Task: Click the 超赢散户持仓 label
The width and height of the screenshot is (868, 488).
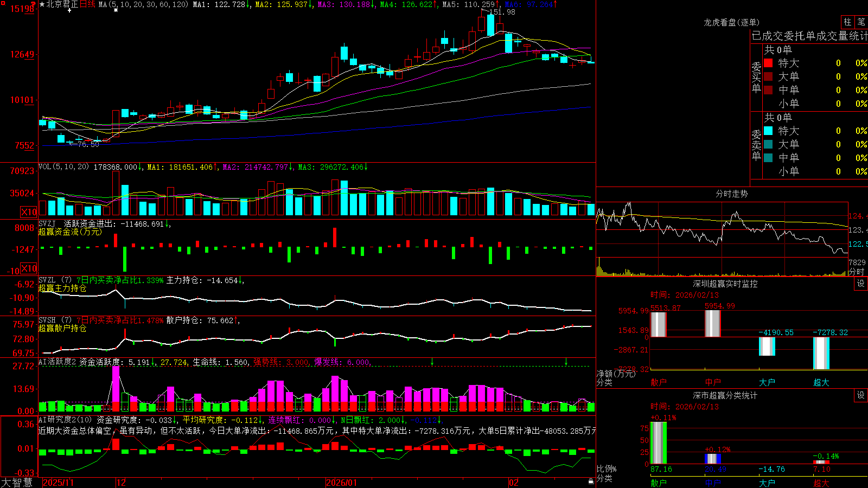Action: click(x=62, y=328)
